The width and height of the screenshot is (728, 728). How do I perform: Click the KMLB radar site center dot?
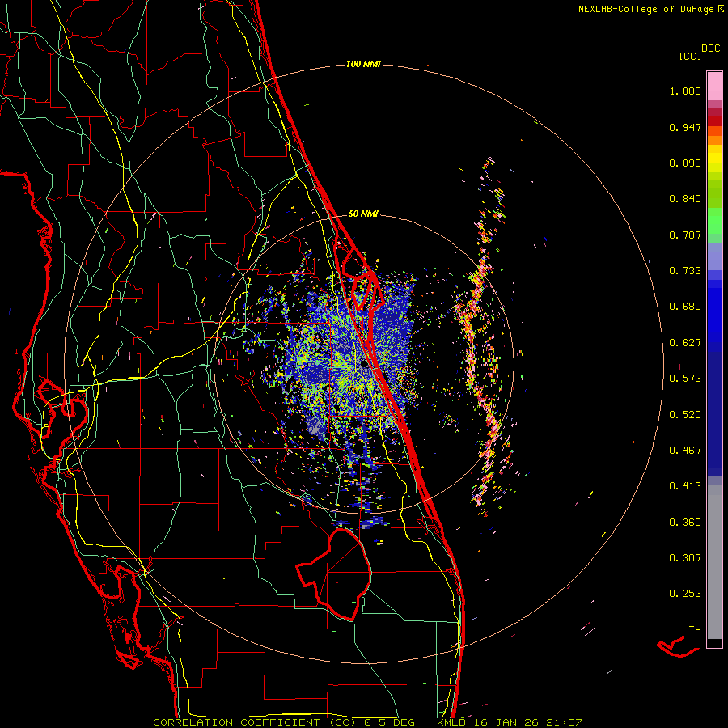[364, 365]
